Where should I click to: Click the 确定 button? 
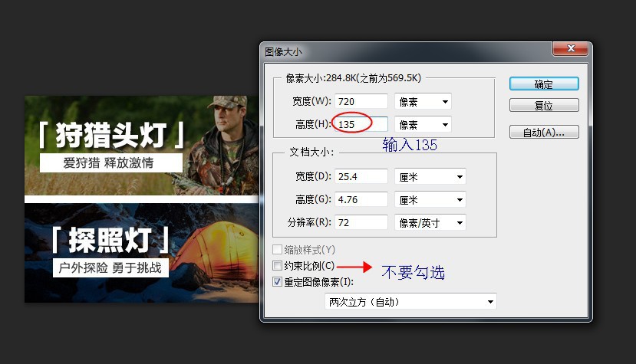point(544,84)
